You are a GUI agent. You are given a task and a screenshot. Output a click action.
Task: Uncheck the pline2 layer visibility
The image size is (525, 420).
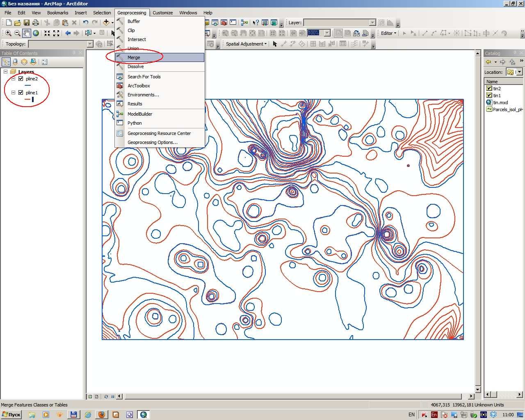pyautogui.click(x=21, y=79)
